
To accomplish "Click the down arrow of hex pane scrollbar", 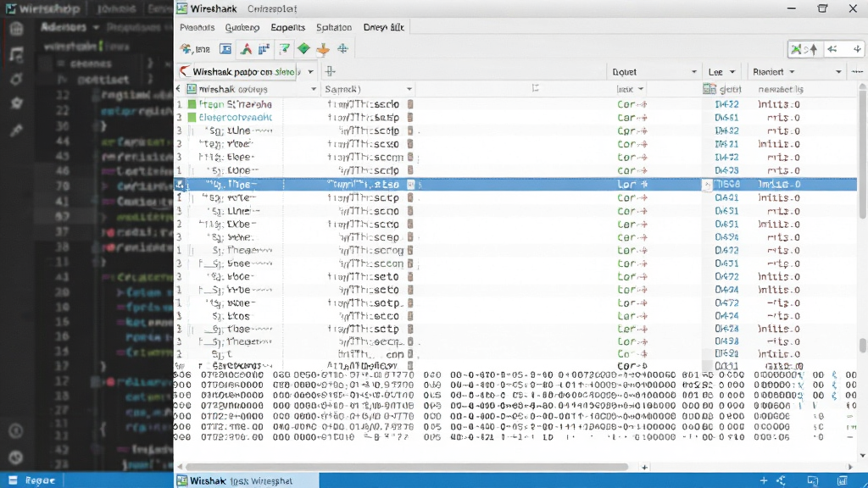I will pyautogui.click(x=862, y=456).
